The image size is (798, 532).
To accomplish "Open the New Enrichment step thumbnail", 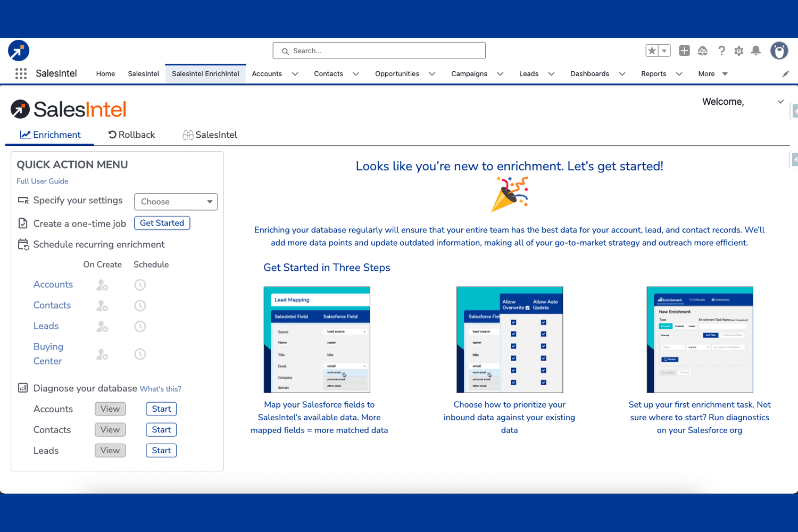I will (x=700, y=340).
